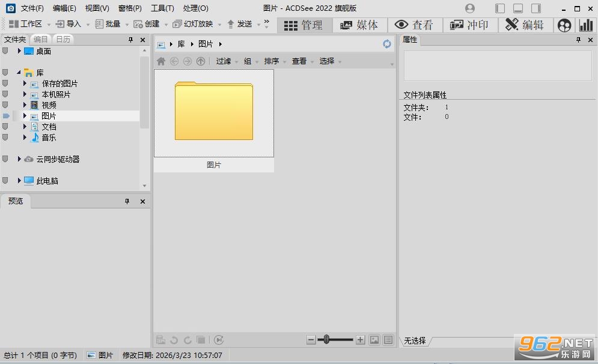Click the 创建 create button
Image resolution: width=598 pixels, height=364 pixels.
147,24
